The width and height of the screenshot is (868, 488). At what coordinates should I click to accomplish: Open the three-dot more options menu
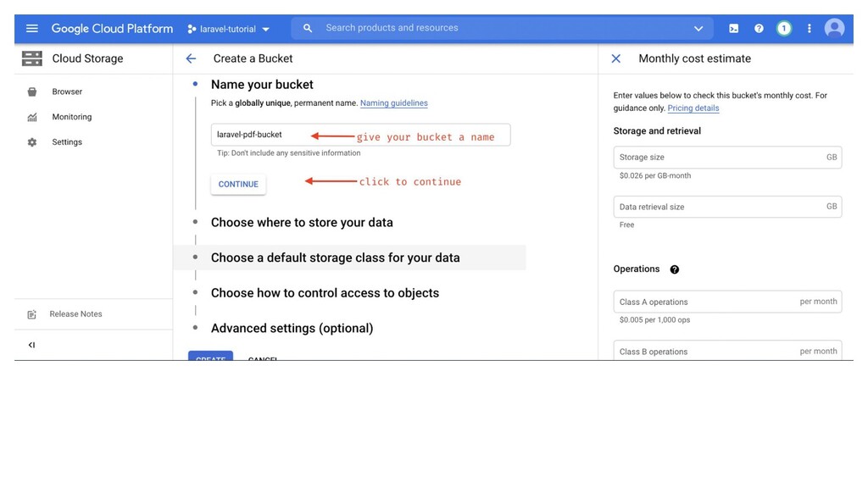pos(810,29)
